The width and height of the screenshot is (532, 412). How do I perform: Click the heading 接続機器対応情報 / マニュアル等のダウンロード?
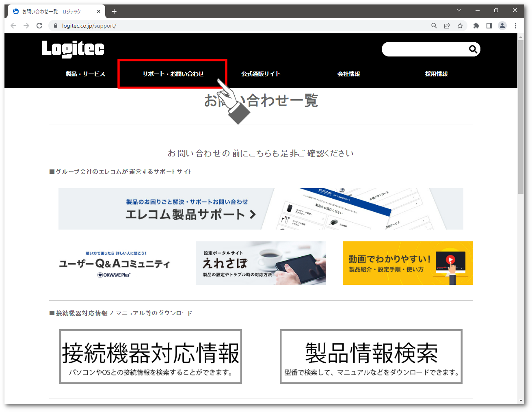(x=121, y=313)
